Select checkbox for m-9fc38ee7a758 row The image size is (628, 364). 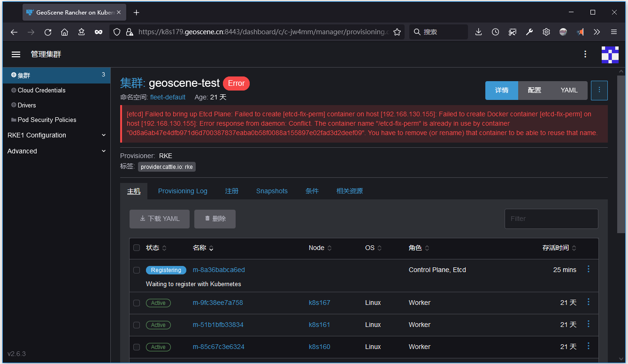(137, 303)
